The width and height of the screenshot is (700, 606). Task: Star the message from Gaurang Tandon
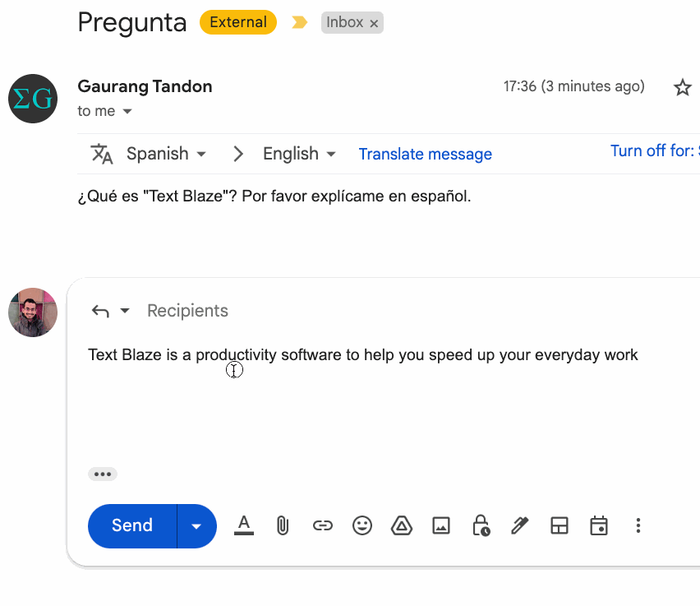point(682,87)
